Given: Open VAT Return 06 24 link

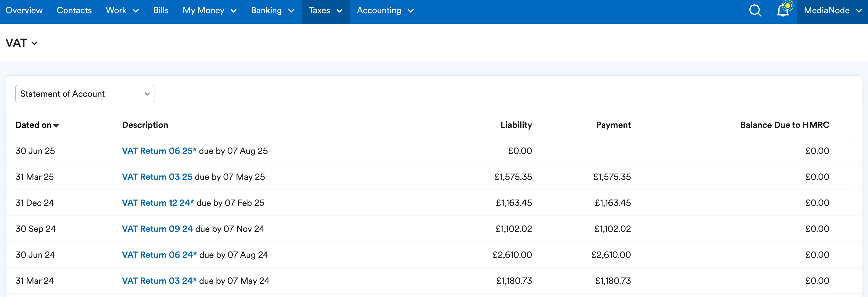Looking at the screenshot, I should coord(159,255).
